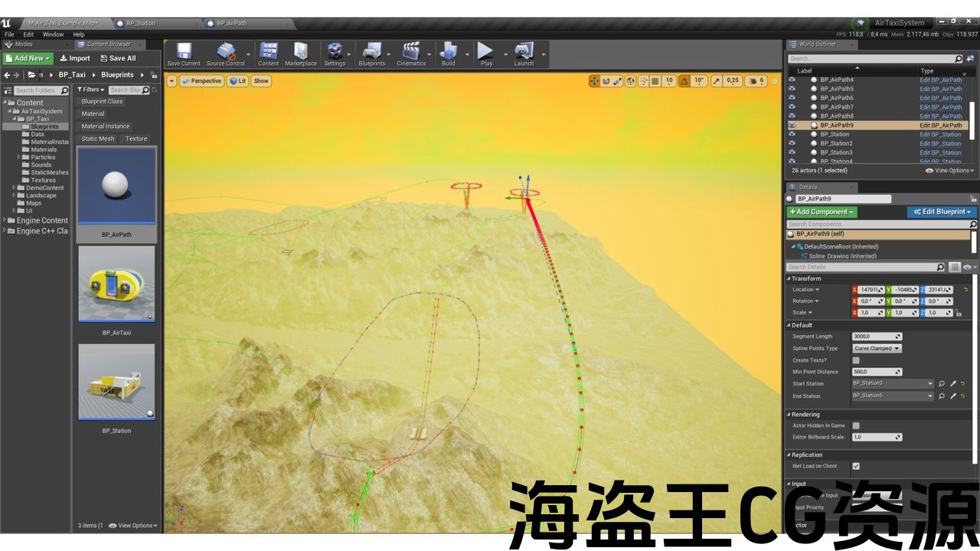
Task: Click the Edit Blueprint button
Action: [941, 212]
